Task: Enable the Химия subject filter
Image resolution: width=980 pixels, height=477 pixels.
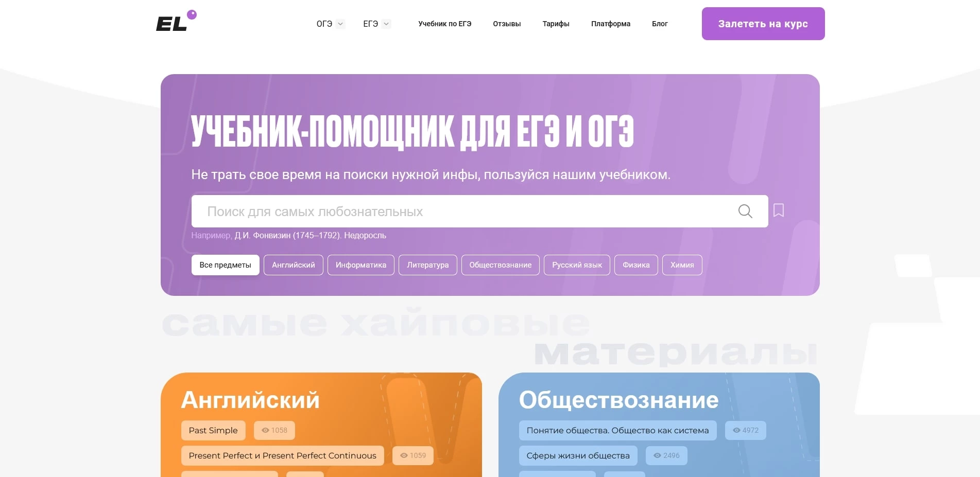Action: pos(682,265)
